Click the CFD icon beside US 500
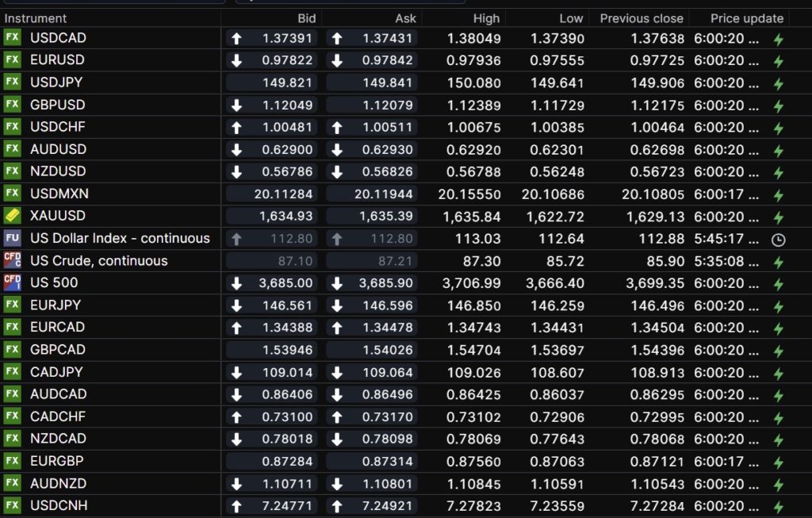 click(13, 282)
